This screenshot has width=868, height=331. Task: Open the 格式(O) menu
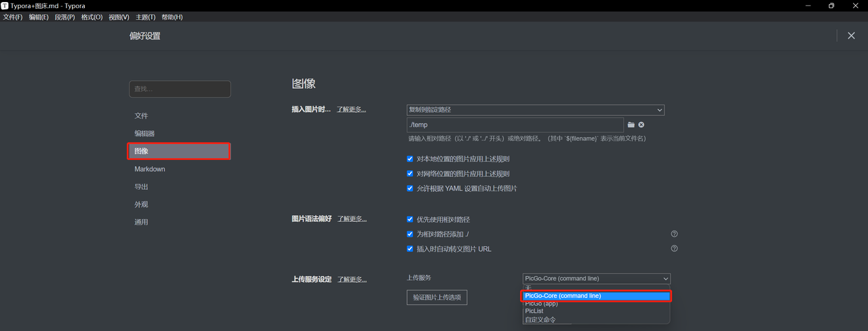(92, 17)
